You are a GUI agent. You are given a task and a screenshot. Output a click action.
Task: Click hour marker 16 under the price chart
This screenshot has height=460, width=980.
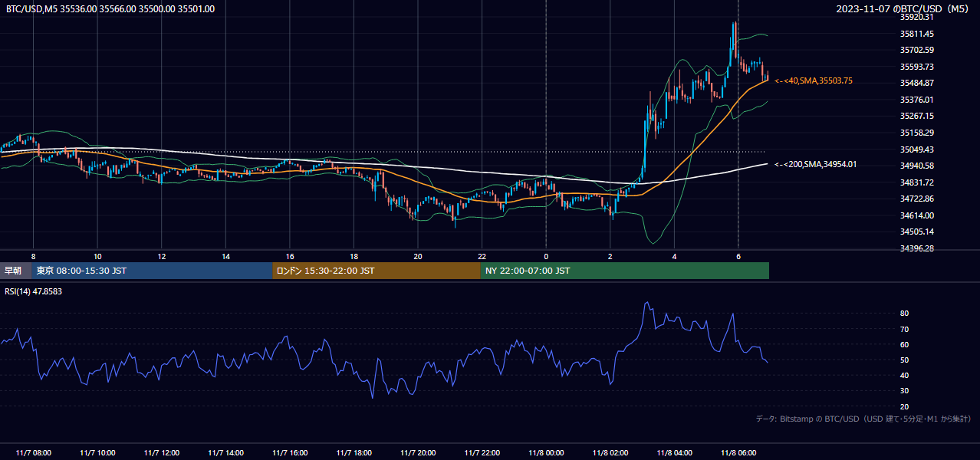point(289,256)
